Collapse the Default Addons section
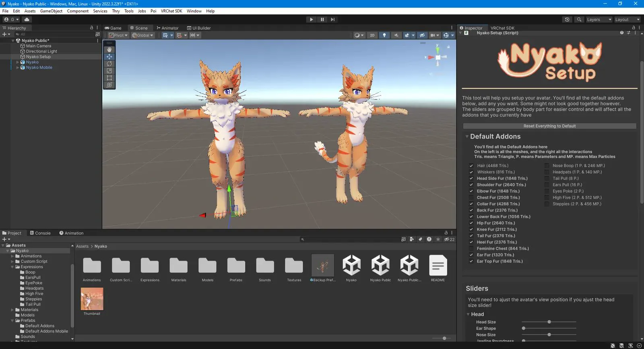This screenshot has height=349, width=644. point(467,137)
